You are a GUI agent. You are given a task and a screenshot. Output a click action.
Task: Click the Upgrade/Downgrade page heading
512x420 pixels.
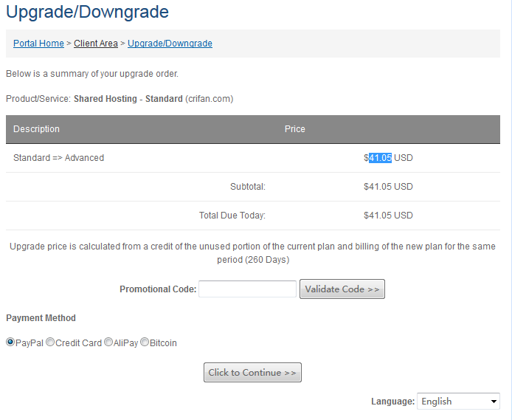87,12
